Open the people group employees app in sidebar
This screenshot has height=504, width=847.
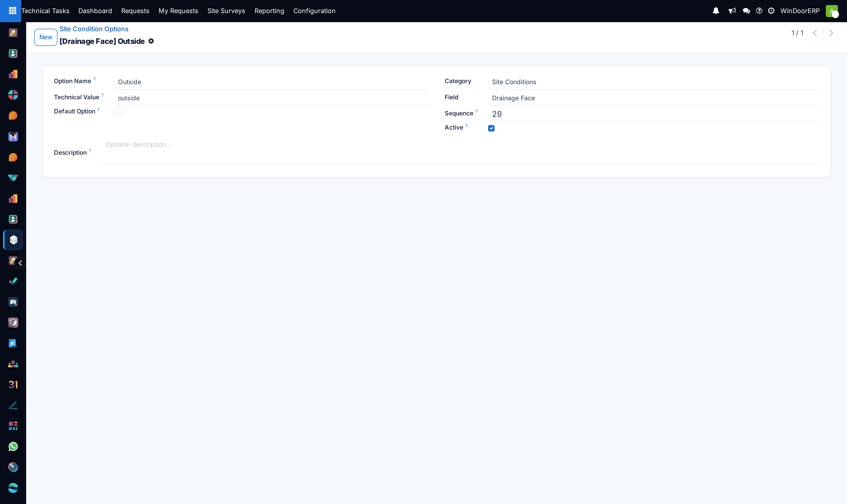coord(13,364)
